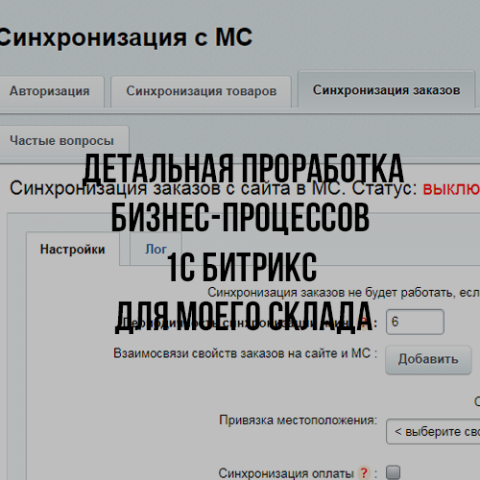Click the Привязка местоположения label

(298, 420)
